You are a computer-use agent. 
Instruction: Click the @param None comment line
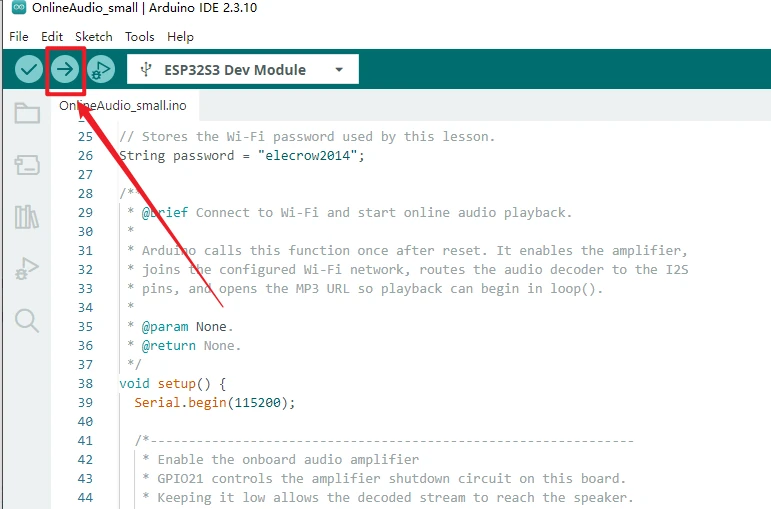(180, 327)
